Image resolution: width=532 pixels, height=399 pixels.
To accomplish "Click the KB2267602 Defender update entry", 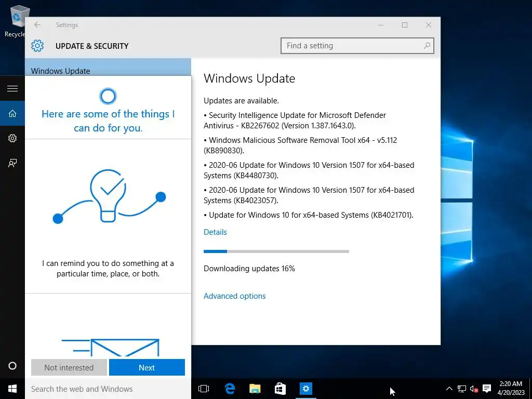I will [295, 121].
